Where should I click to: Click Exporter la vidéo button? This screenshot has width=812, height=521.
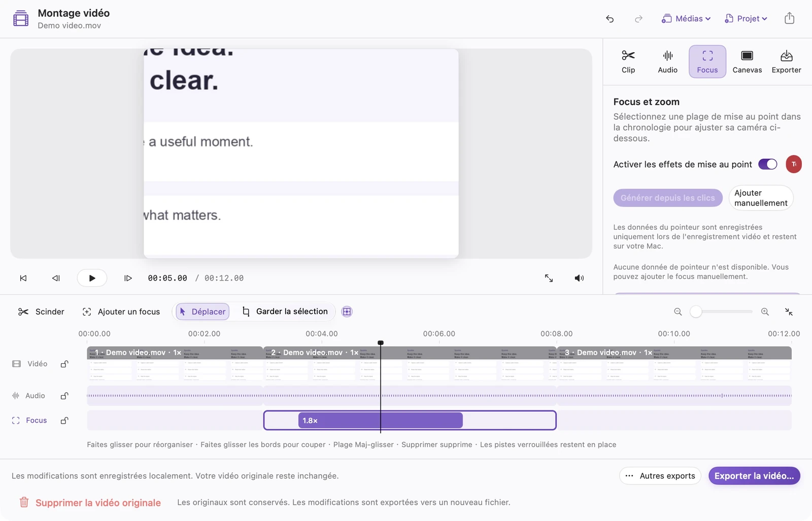tap(754, 476)
